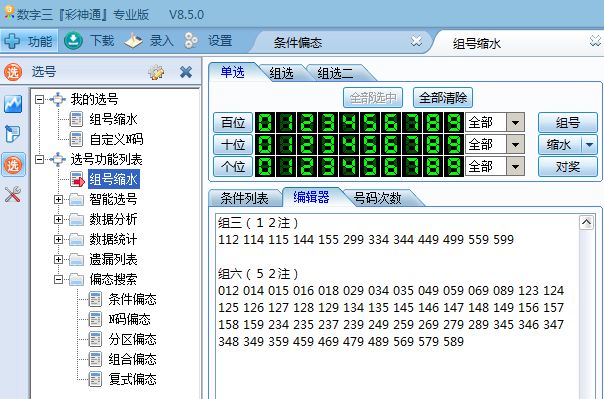Click the gear edit icon in 选号 panel
This screenshot has height=399, width=604.
click(x=156, y=72)
